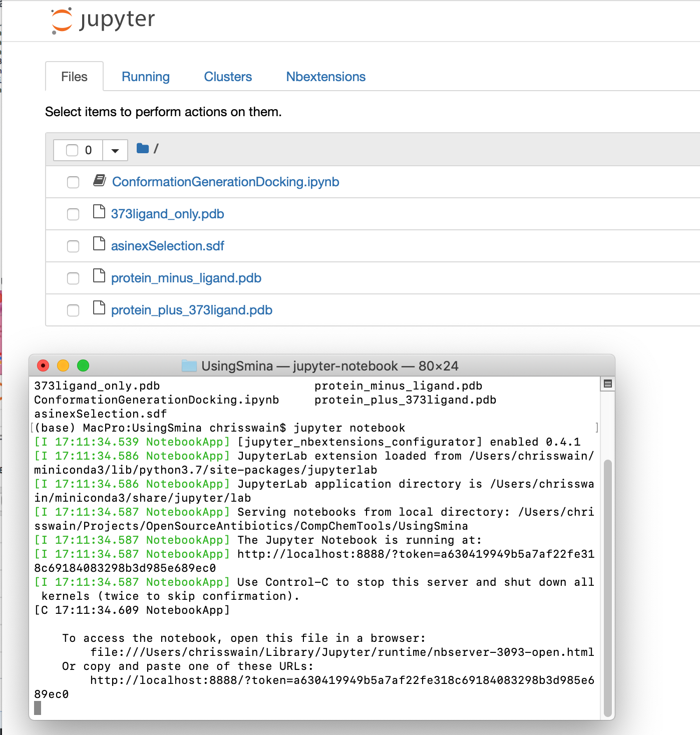Viewport: 700px width, 735px height.
Task: Open the asinexSelection.sdf file
Action: pos(168,246)
